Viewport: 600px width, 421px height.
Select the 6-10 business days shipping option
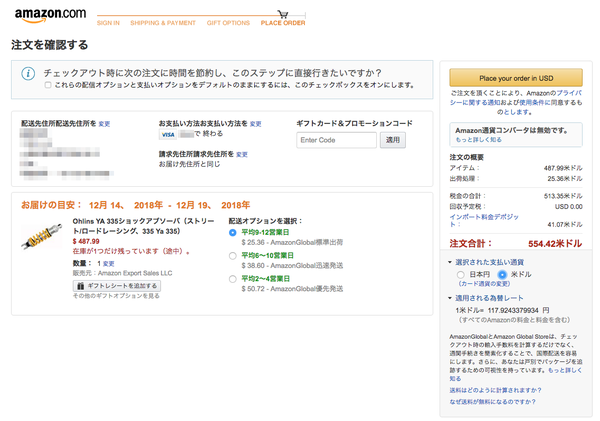232,256
